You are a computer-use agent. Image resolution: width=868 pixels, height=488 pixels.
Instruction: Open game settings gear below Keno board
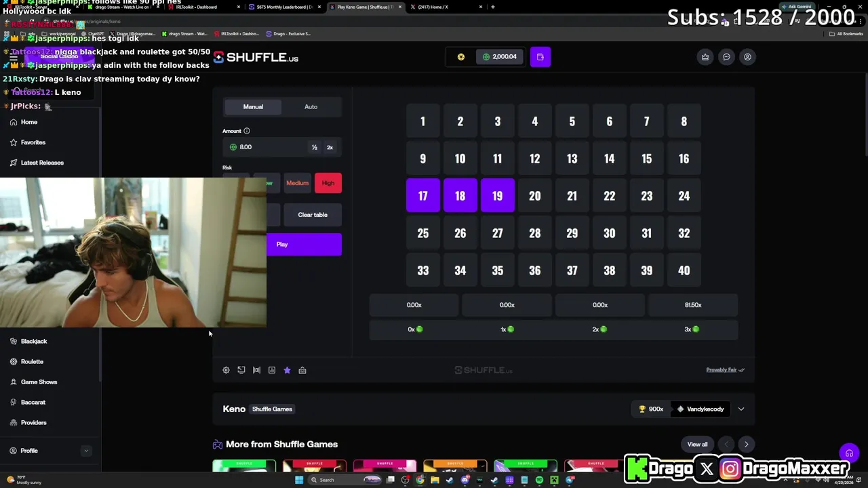point(226,370)
